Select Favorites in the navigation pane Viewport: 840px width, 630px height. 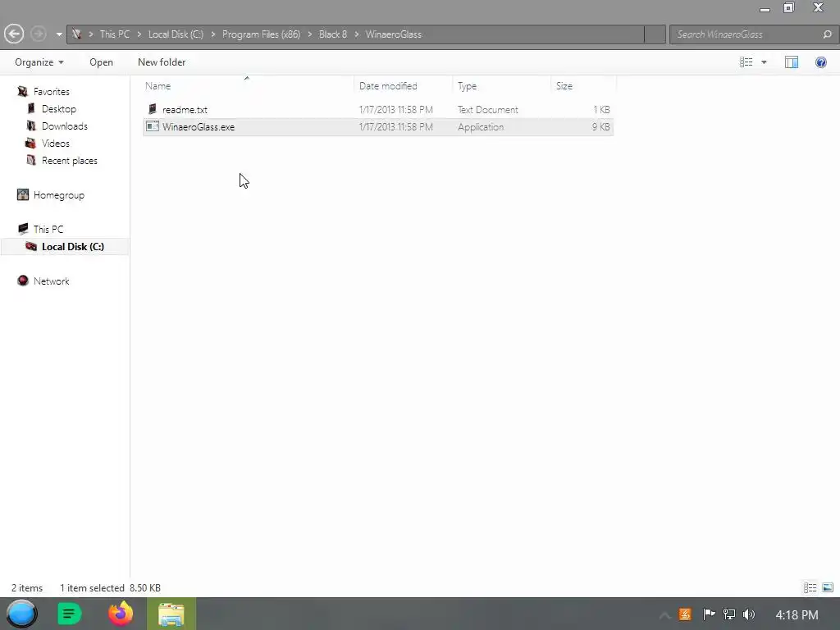point(52,92)
